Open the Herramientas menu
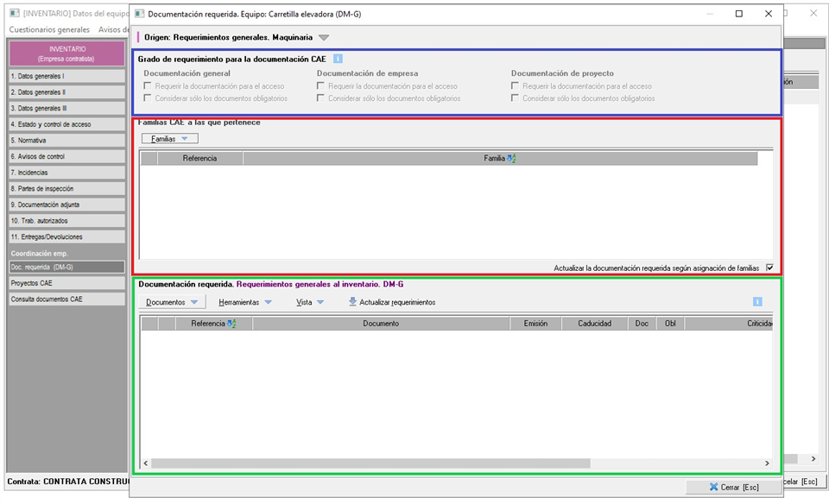829x504 pixels. 245,302
